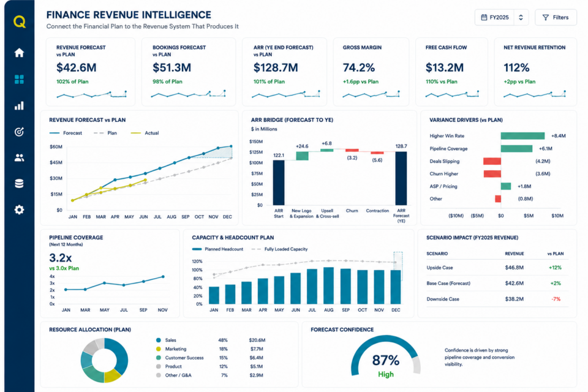The width and height of the screenshot is (588, 392).
Task: Open the target goals icon in the sidebar
Action: point(19,132)
